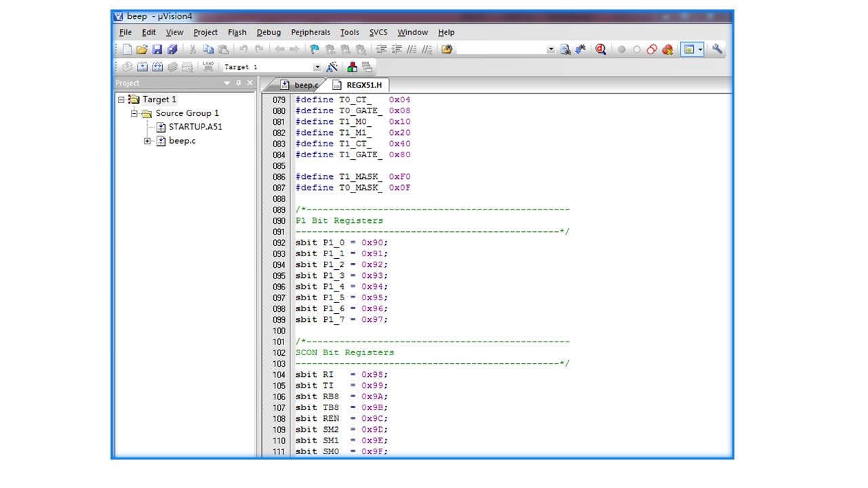868x488 pixels.
Task: Click the Build target icon
Action: (142, 67)
